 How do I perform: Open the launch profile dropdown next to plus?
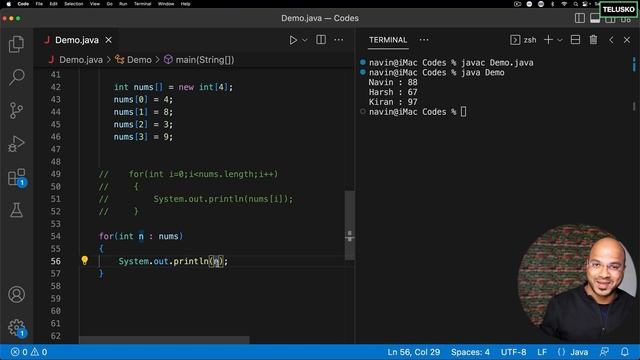point(560,40)
